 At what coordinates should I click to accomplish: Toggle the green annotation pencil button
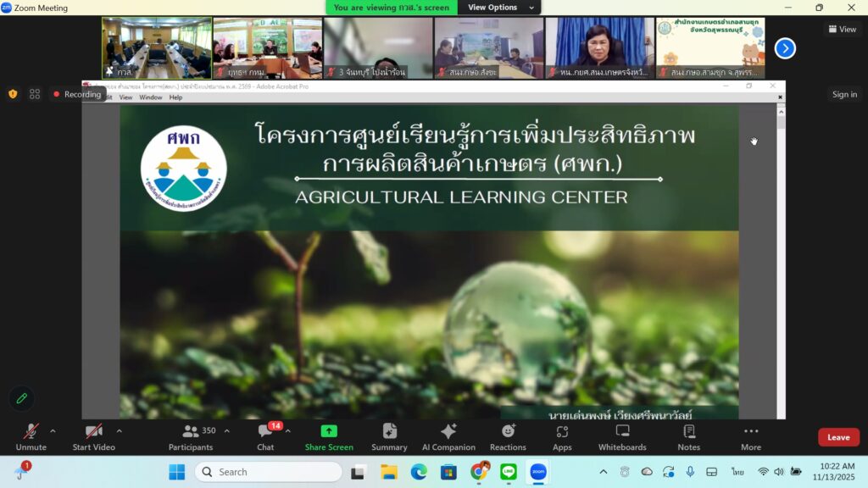point(21,398)
